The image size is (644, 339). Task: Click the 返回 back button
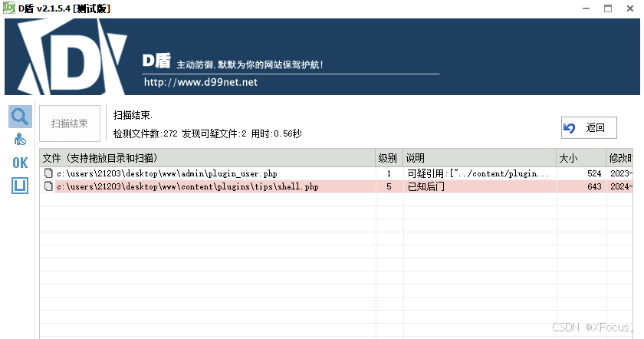pos(589,128)
